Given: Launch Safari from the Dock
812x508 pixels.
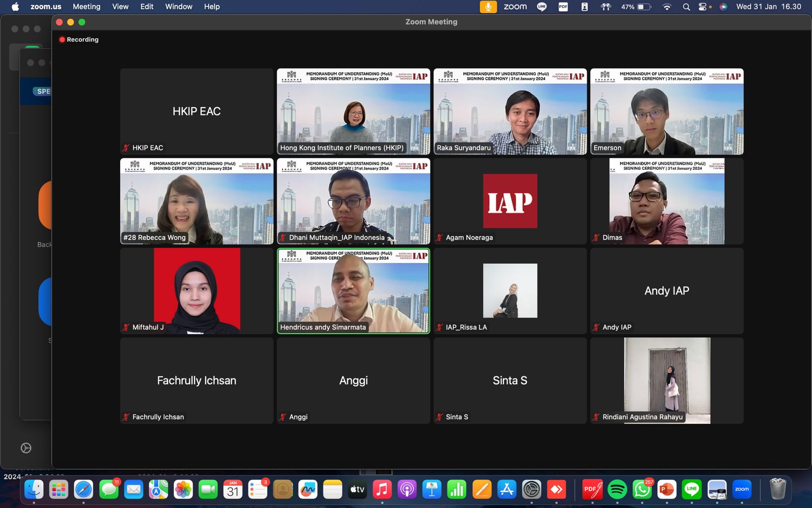Looking at the screenshot, I should [x=84, y=490].
